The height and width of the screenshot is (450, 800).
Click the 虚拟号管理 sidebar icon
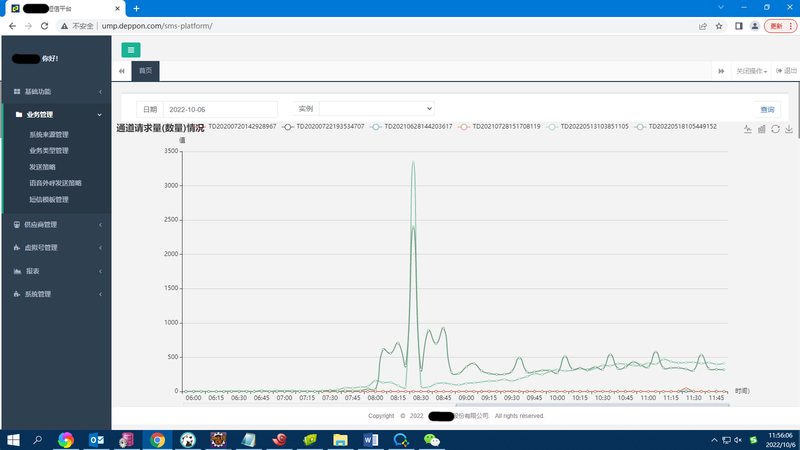click(x=17, y=247)
